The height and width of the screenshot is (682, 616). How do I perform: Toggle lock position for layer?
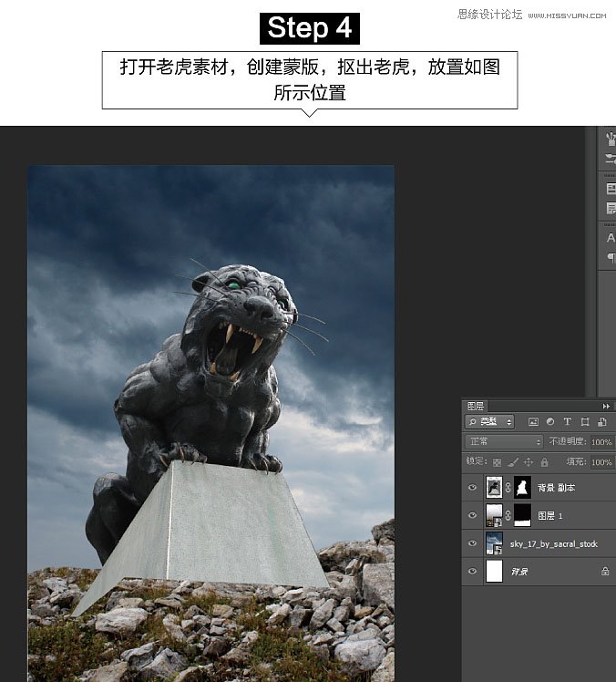click(529, 463)
